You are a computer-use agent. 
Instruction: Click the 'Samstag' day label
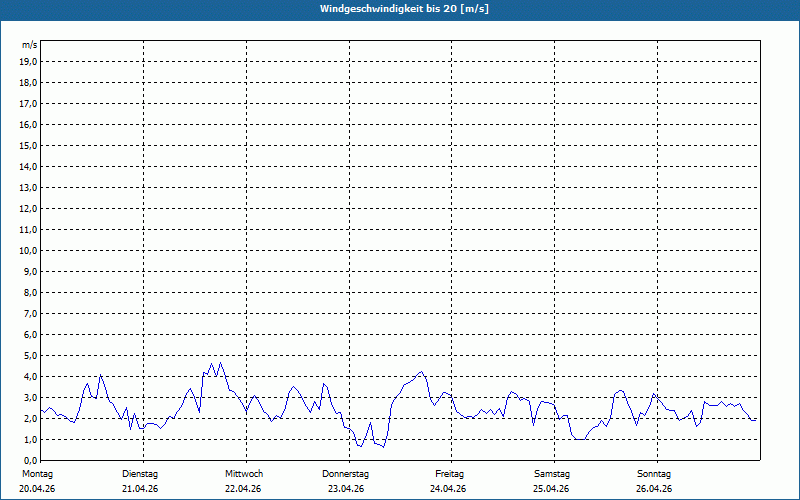(552, 474)
